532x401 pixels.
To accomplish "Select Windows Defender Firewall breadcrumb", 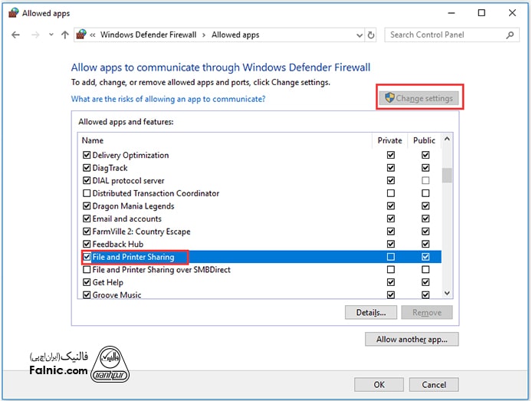I will pyautogui.click(x=148, y=35).
